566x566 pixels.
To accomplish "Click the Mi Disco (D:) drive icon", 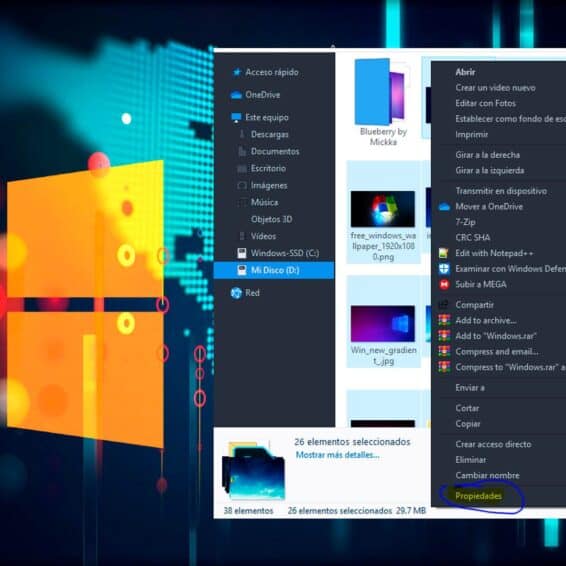I will tap(241, 270).
